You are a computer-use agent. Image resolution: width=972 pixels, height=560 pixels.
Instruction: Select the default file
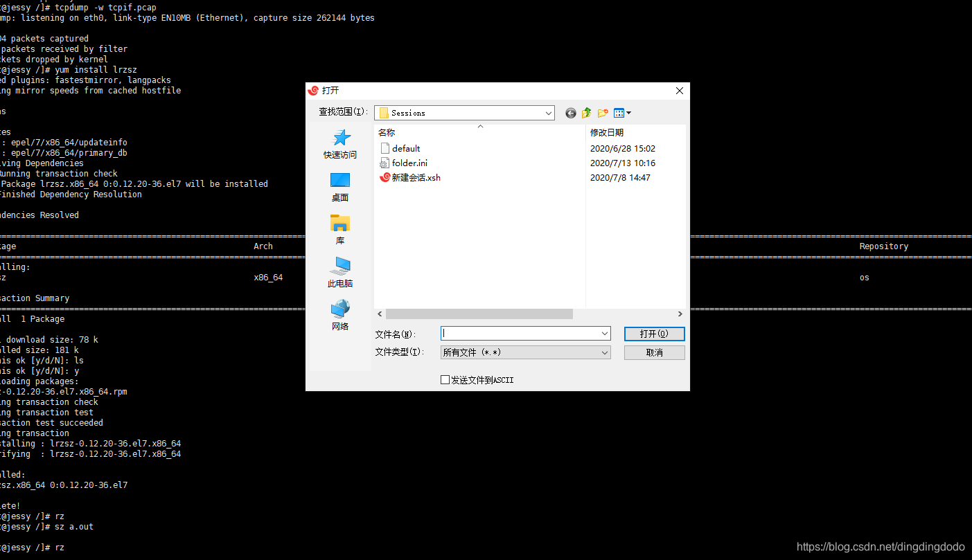coord(400,148)
